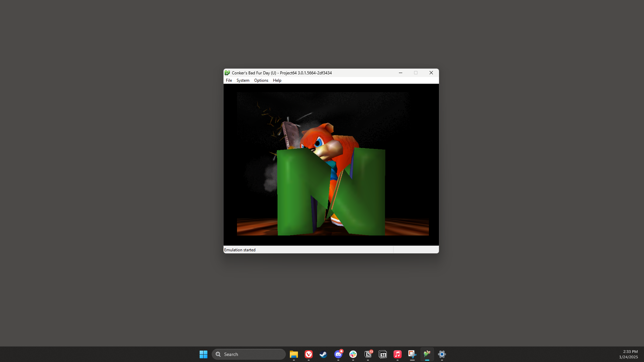Image resolution: width=644 pixels, height=362 pixels.
Task: Launch Vivaldi browser from the taskbar
Action: [309, 354]
